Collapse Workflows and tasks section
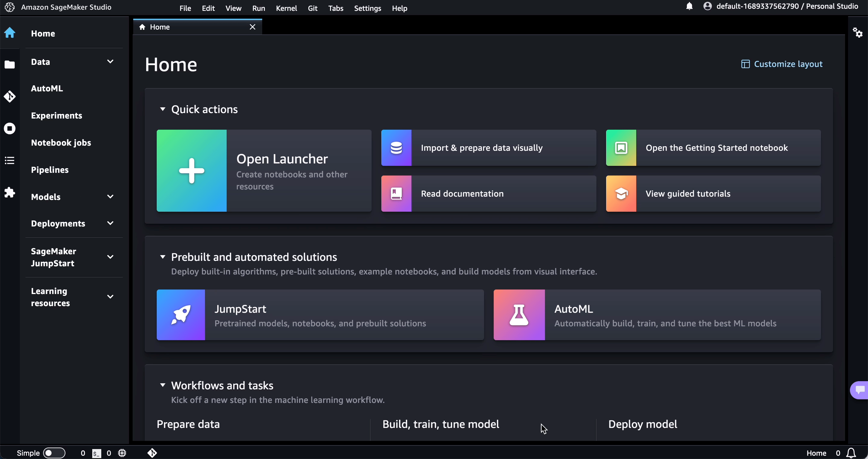The width and height of the screenshot is (868, 459). click(x=162, y=385)
